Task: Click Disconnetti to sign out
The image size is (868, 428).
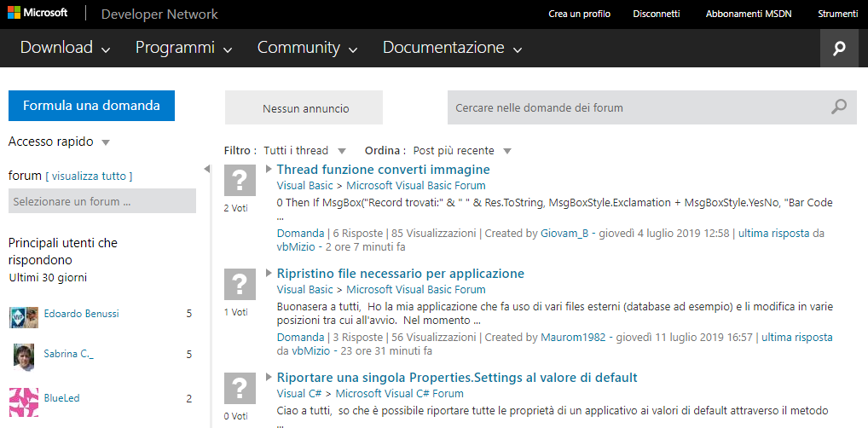Action: pyautogui.click(x=656, y=14)
